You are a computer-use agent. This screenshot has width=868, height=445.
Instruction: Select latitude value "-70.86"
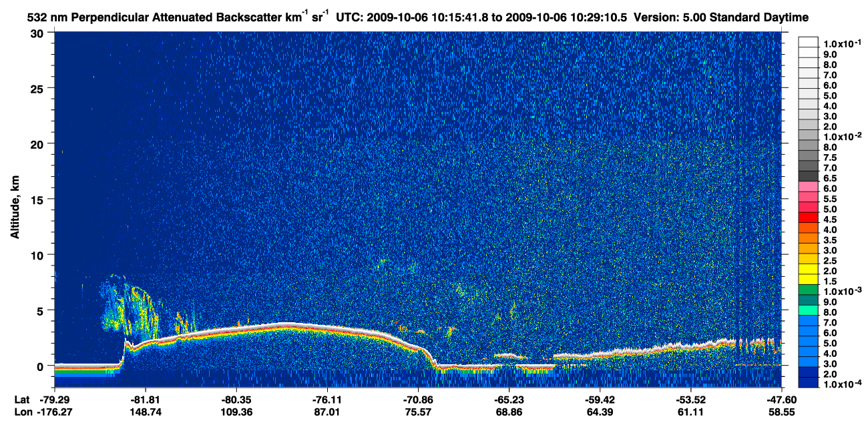click(x=417, y=400)
